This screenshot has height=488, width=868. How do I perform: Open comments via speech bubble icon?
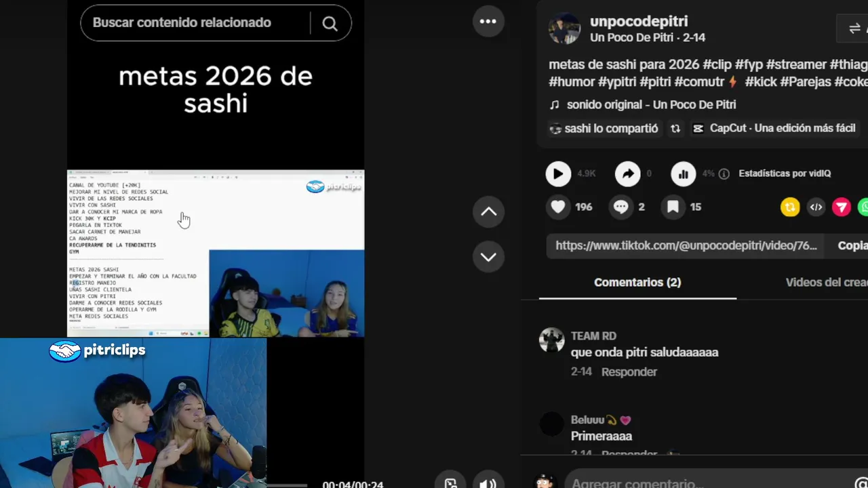(x=620, y=207)
